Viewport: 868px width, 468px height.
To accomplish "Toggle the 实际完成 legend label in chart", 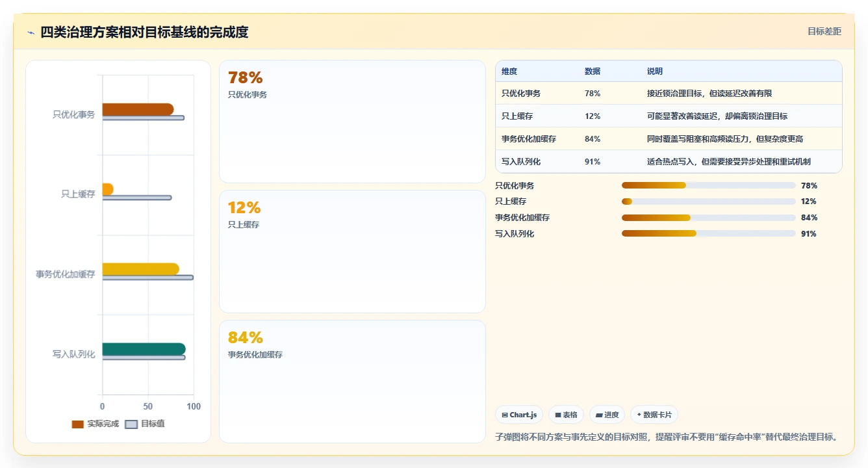I will [x=103, y=424].
